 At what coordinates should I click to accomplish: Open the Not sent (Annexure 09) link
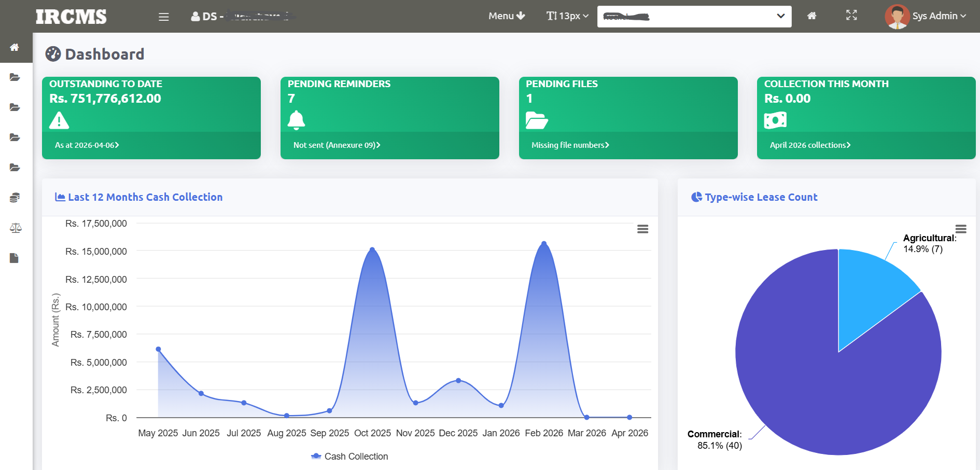tap(337, 145)
